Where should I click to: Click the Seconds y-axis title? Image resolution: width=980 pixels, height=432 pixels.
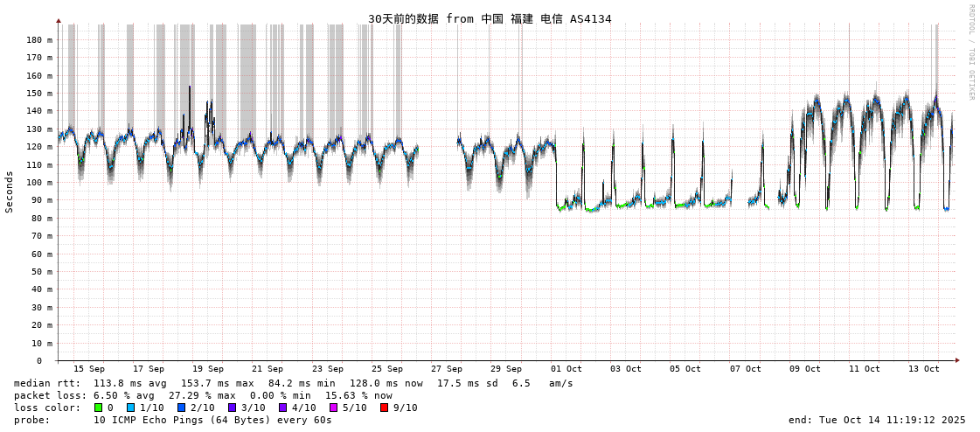click(x=10, y=192)
